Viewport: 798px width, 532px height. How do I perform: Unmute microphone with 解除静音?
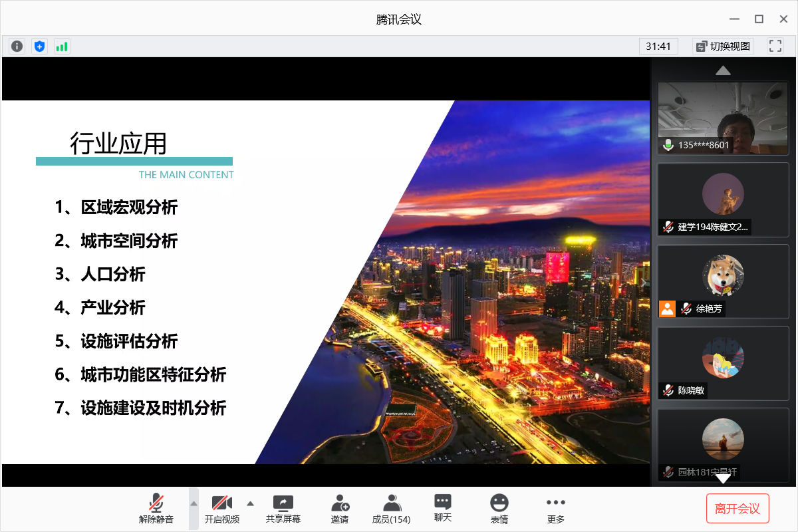156,509
